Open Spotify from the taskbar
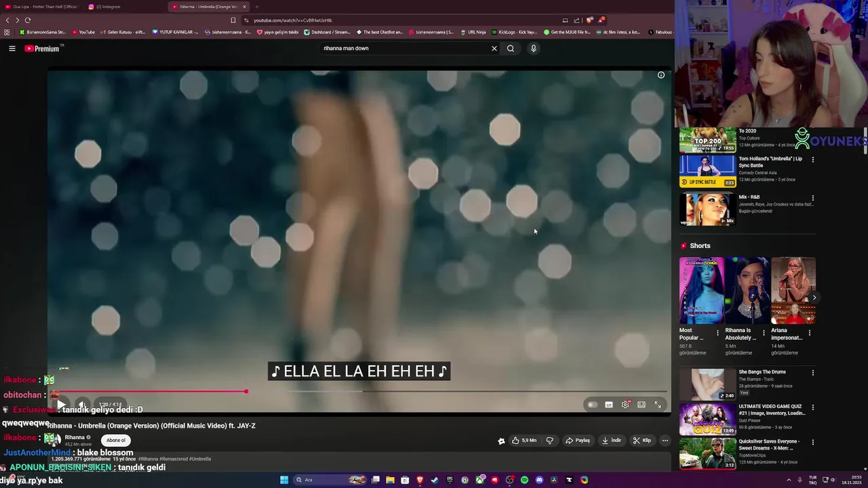 [x=524, y=480]
